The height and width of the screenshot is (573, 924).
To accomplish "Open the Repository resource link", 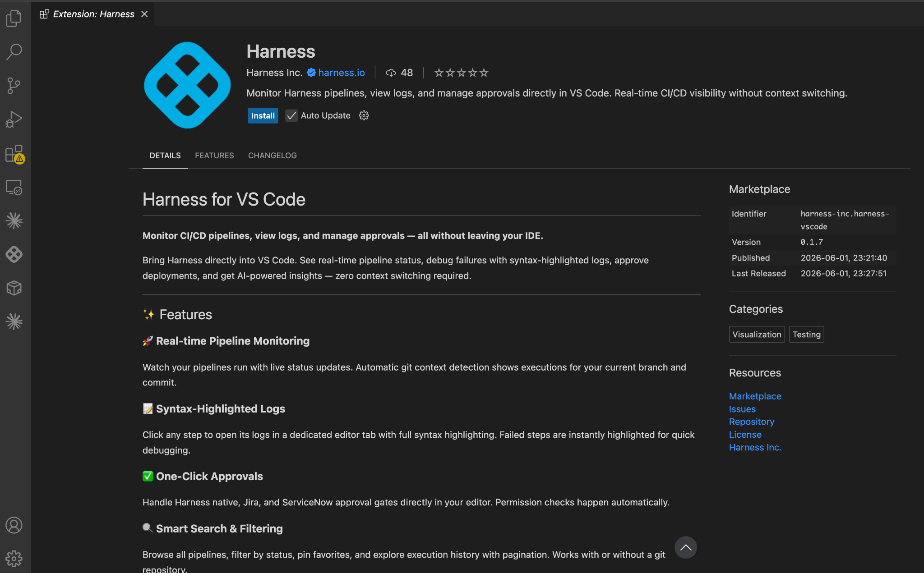I will [752, 422].
